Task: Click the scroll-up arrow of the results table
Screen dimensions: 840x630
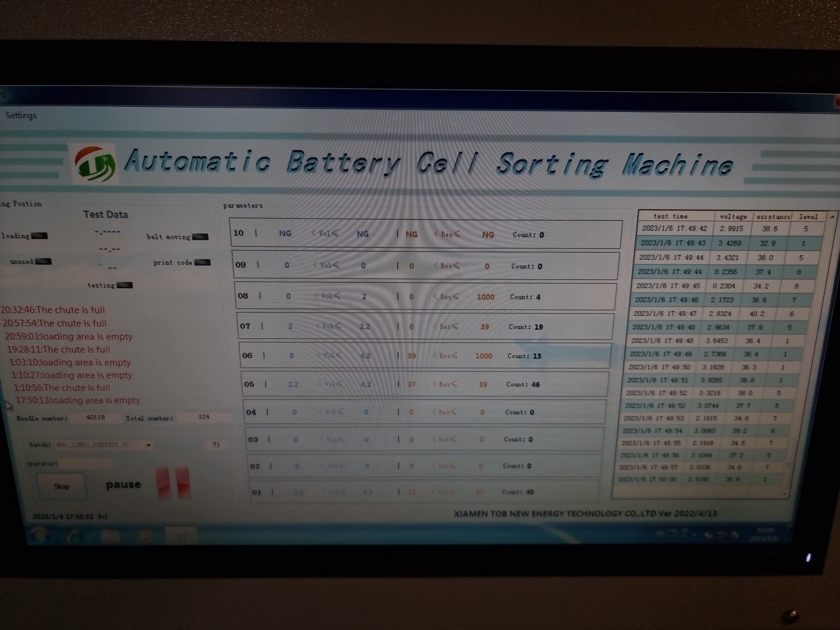Action: [x=831, y=217]
